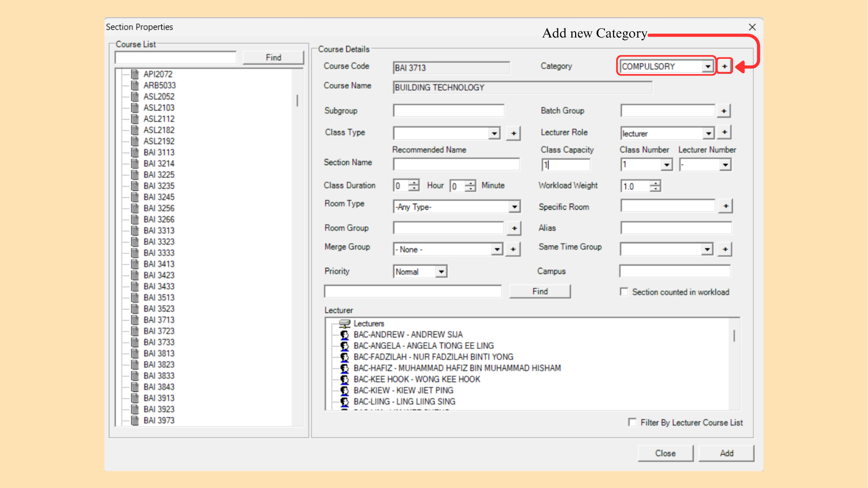Screen dimensions: 868x488
Task: Click the Batch Group input field
Action: [x=668, y=111]
